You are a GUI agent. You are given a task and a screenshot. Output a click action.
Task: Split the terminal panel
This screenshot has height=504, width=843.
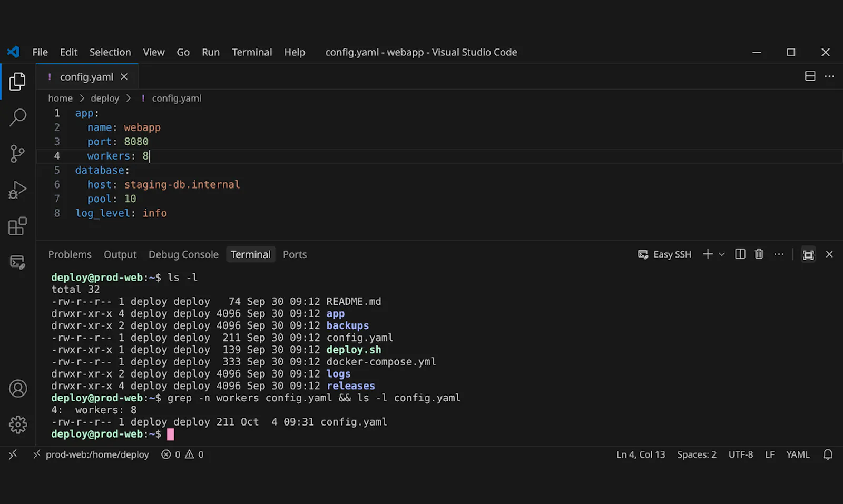coord(740,254)
